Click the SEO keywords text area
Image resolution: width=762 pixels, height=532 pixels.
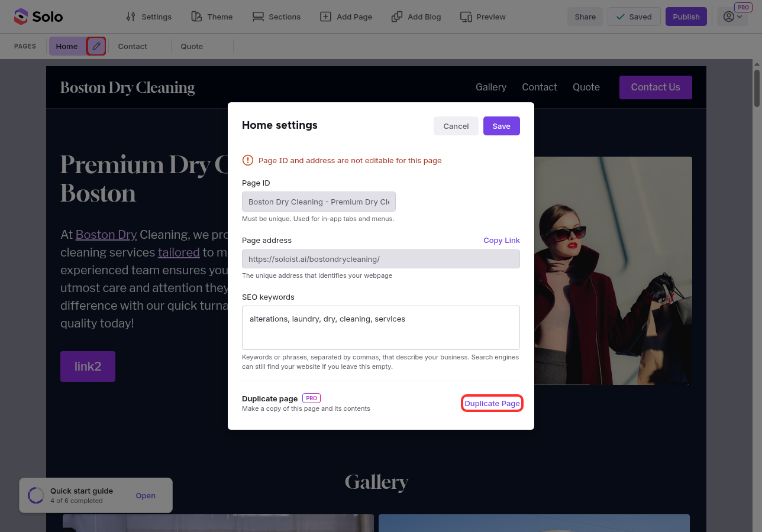[381, 327]
